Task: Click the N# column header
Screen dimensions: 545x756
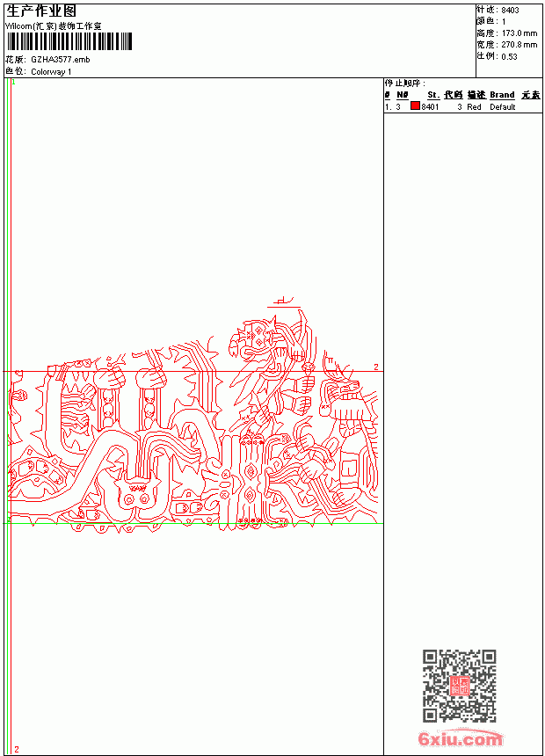Action: 403,95
